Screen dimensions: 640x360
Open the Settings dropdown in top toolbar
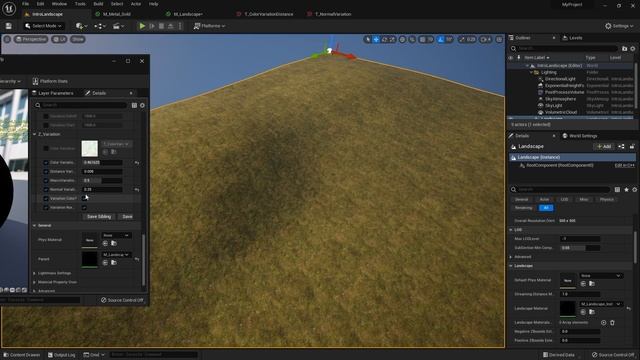coord(619,26)
